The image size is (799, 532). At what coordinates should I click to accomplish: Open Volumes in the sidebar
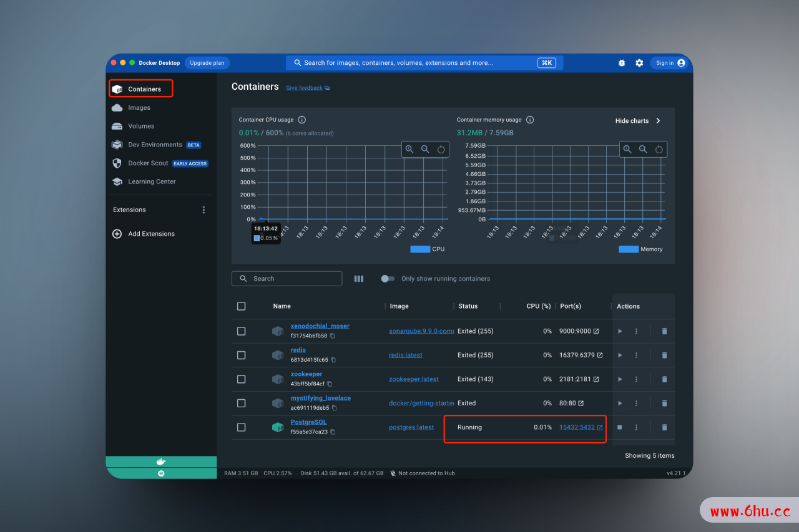point(141,126)
